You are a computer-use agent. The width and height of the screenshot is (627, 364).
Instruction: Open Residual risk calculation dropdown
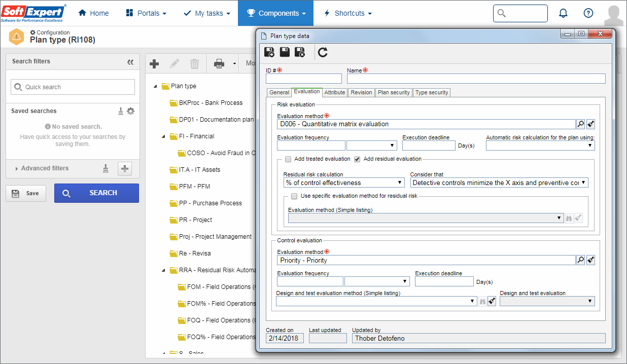(x=343, y=183)
